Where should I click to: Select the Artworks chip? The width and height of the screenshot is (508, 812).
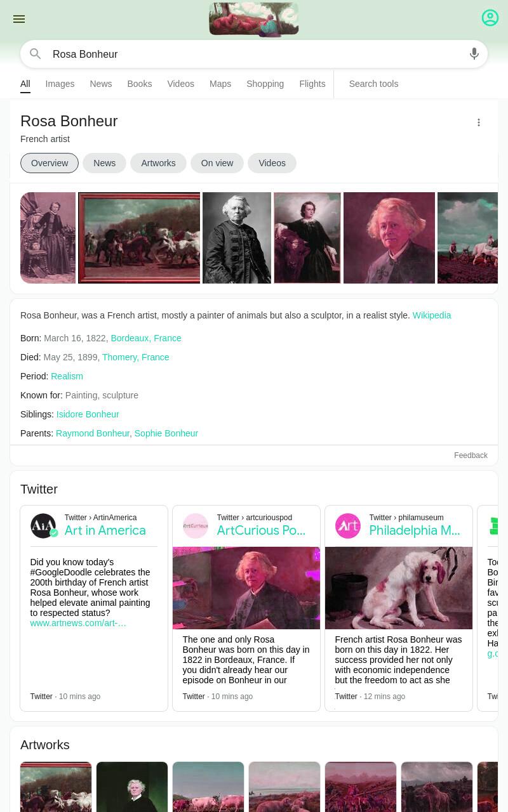tap(158, 163)
